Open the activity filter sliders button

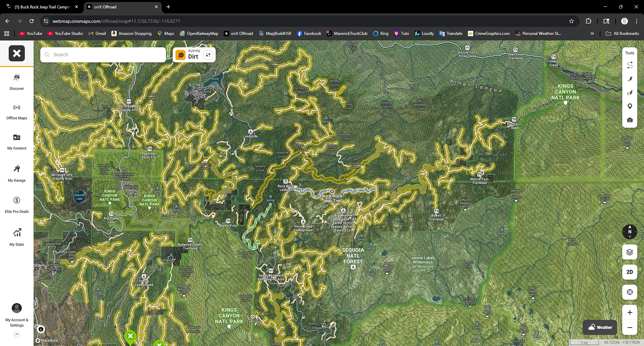click(x=208, y=55)
